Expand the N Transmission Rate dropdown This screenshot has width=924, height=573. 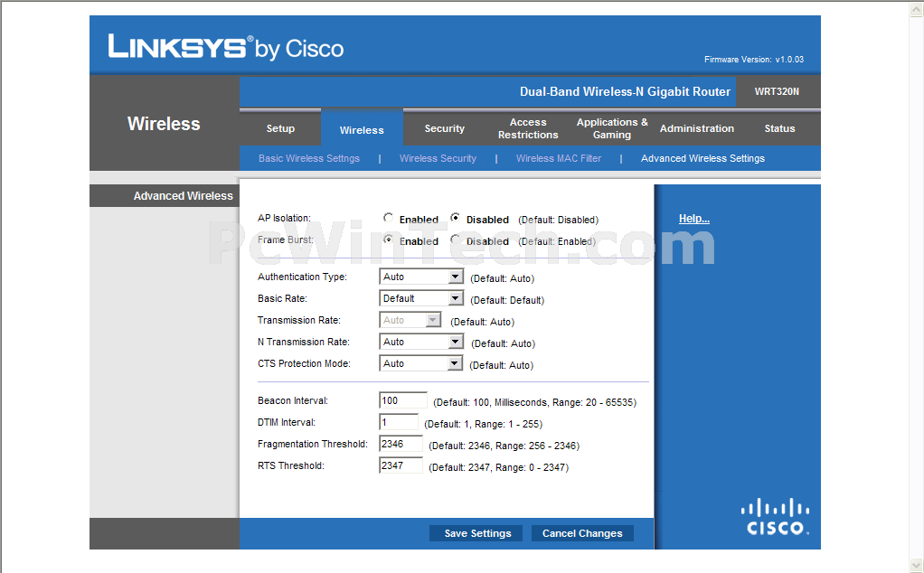pos(421,343)
